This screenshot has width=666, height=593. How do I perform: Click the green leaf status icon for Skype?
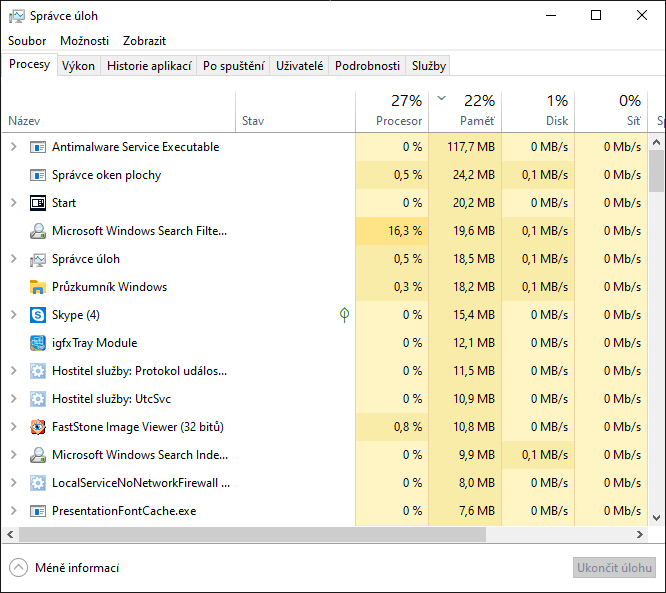point(344,315)
